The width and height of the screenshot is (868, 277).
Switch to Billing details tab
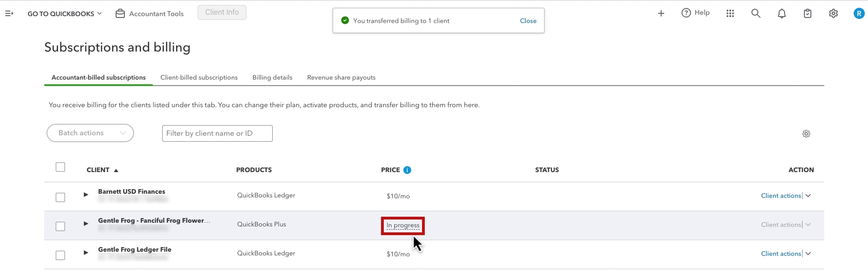pos(272,77)
